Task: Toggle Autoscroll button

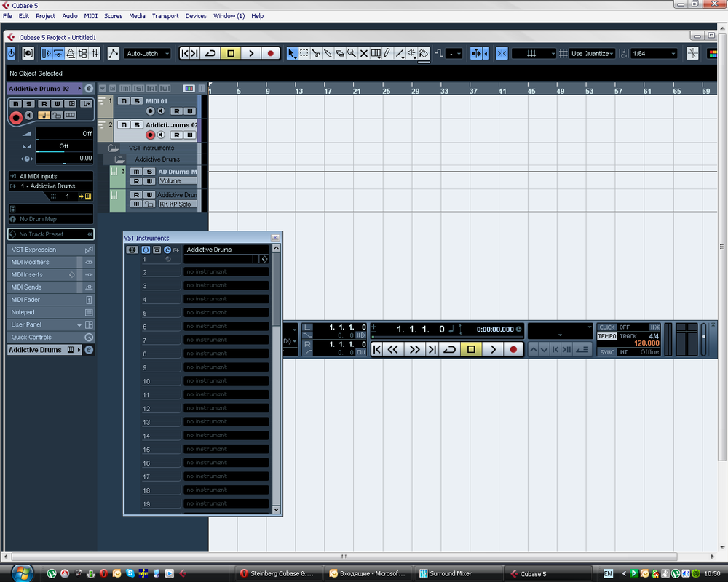Action: point(476,53)
